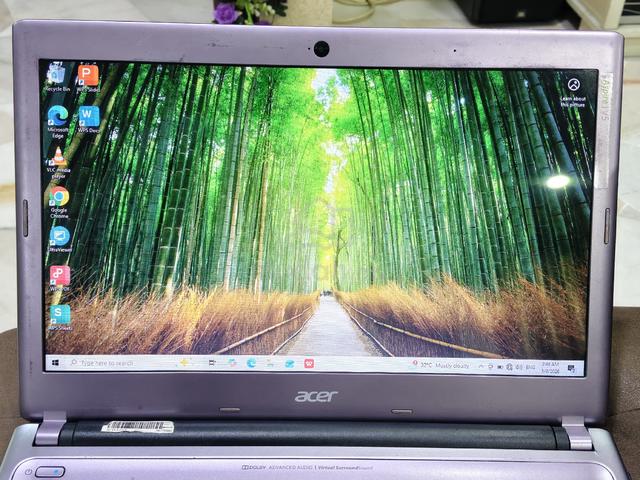This screenshot has height=480, width=640.
Task: Launch WPS Sheets from the desktop
Action: click(x=60, y=317)
